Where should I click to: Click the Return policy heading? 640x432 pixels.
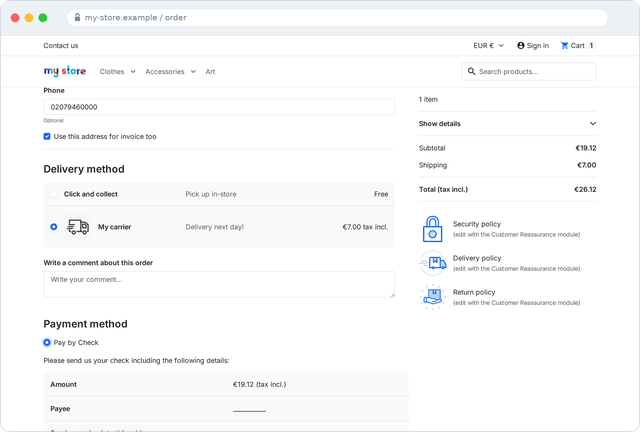pos(474,292)
